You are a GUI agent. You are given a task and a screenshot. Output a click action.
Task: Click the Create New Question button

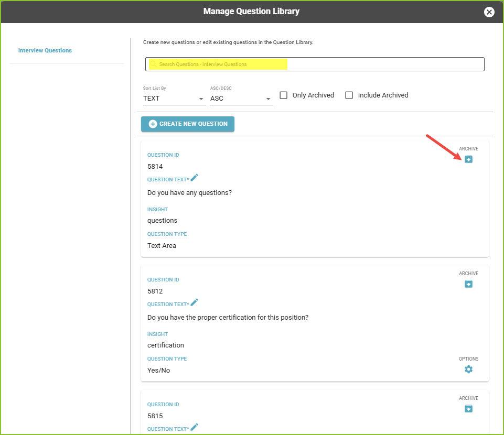point(188,124)
